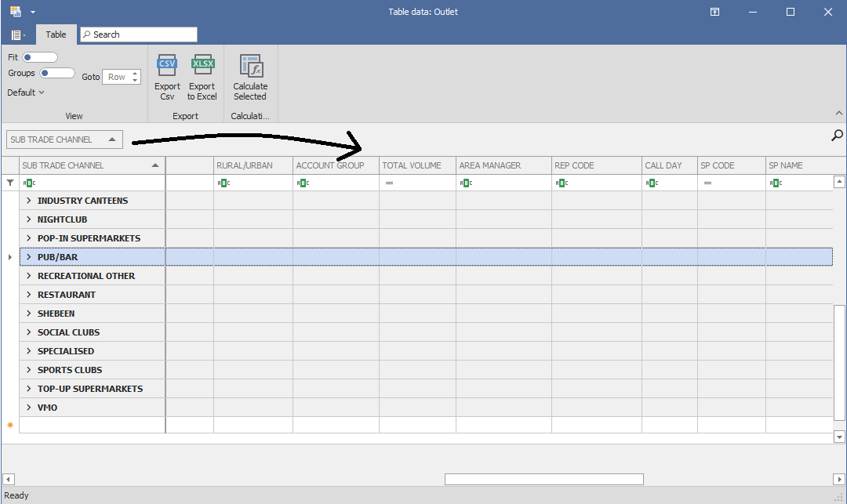The width and height of the screenshot is (847, 504).
Task: Click the horizontal scrollbar thumb
Action: 543,479
